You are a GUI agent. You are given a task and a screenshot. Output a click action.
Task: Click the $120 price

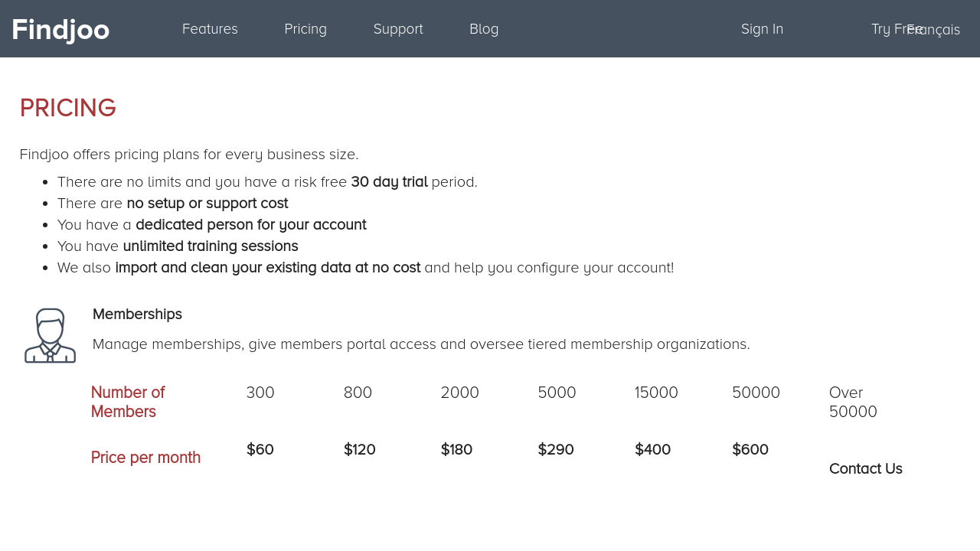[x=360, y=449]
